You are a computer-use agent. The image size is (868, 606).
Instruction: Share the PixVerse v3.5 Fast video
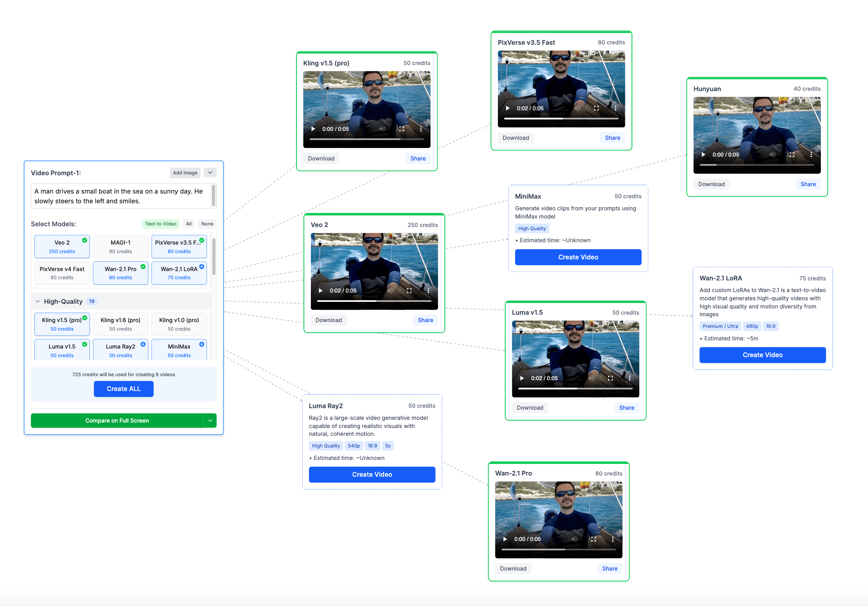click(612, 138)
